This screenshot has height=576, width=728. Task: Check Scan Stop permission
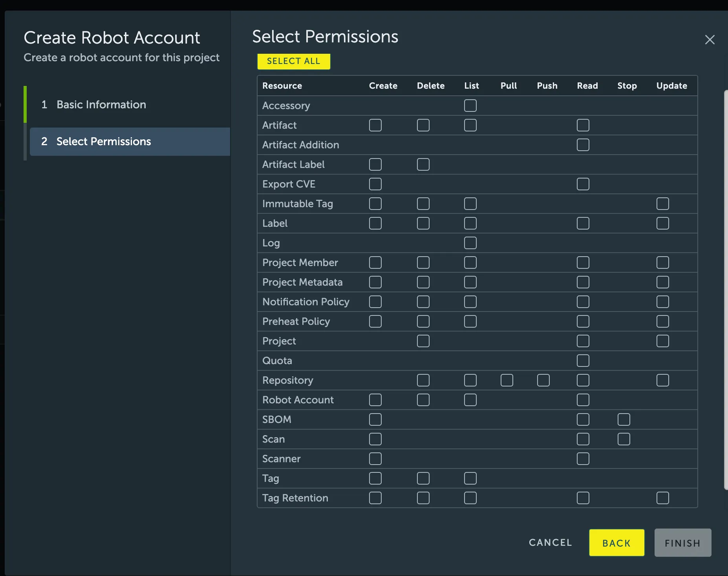coord(624,439)
